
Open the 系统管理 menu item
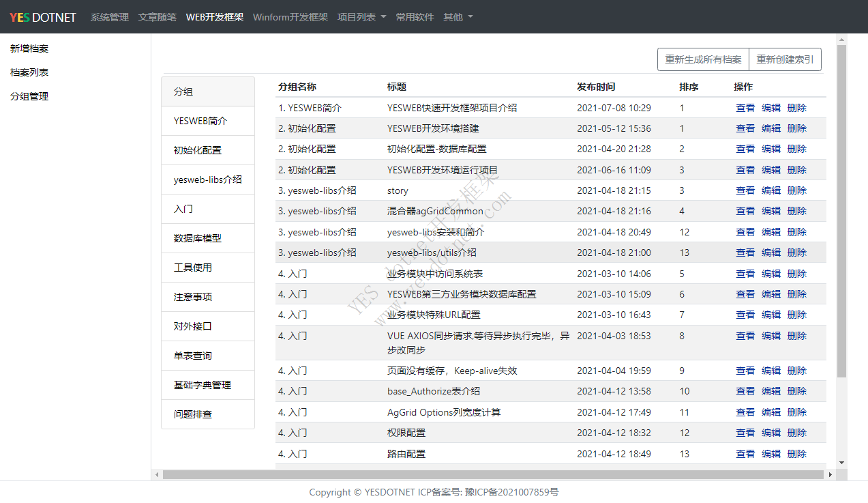coord(109,17)
